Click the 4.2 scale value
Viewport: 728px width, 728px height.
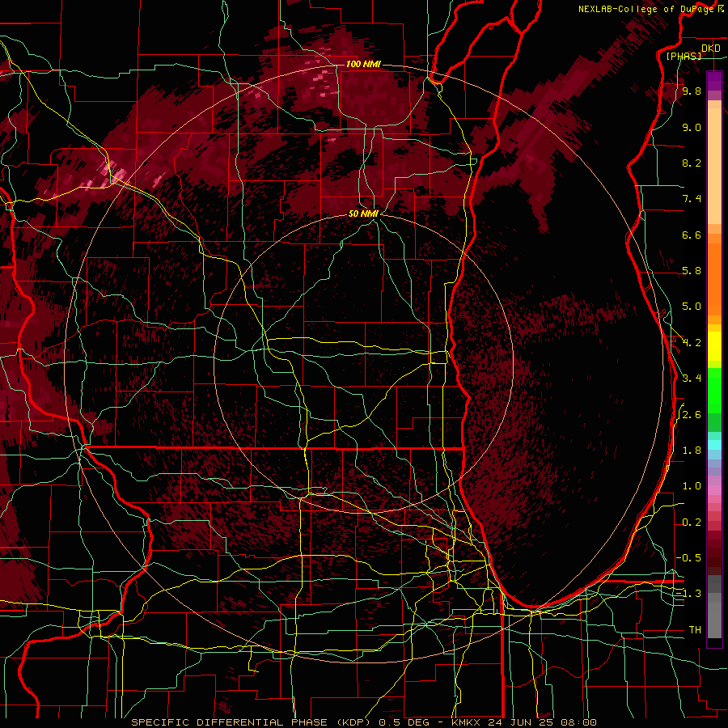[x=692, y=343]
